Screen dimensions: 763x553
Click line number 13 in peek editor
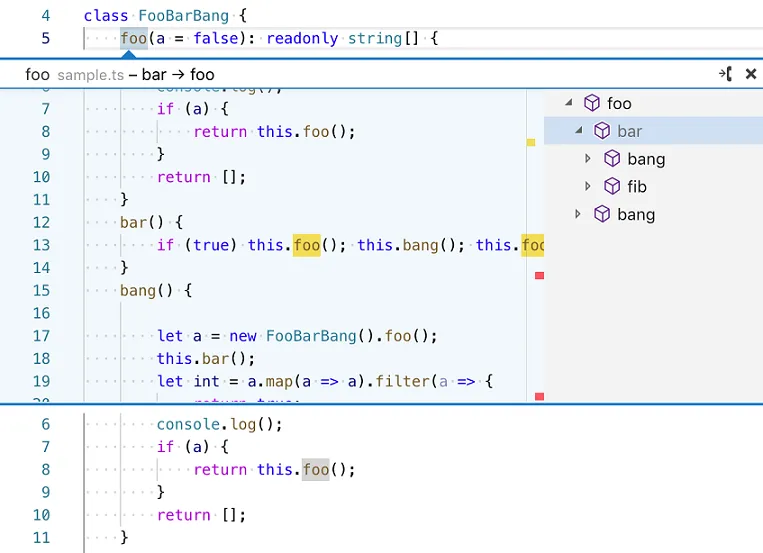41,245
